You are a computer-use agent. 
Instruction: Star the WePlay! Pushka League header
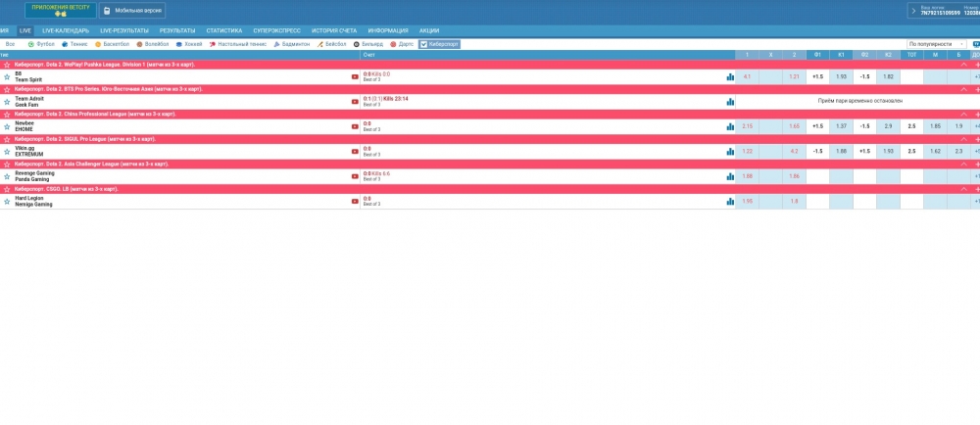6,64
